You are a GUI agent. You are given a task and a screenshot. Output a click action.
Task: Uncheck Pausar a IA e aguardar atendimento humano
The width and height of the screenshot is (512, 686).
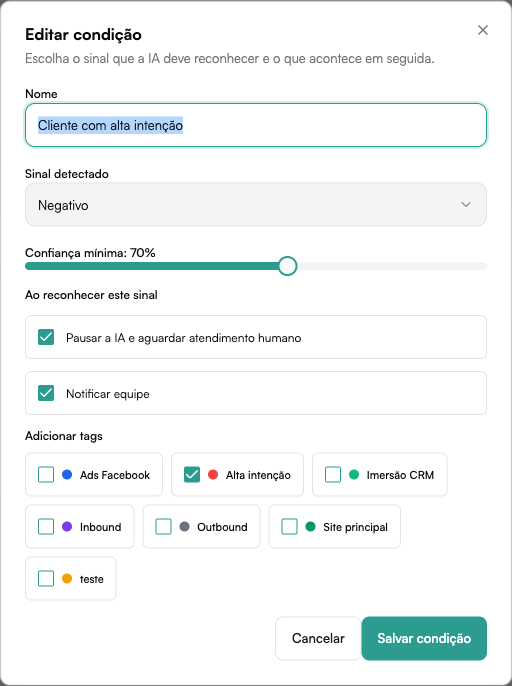46,337
